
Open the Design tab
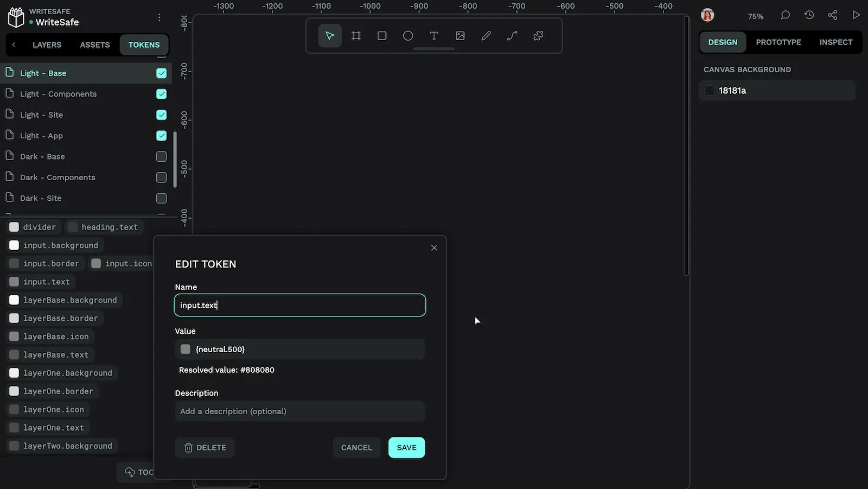[x=723, y=42]
